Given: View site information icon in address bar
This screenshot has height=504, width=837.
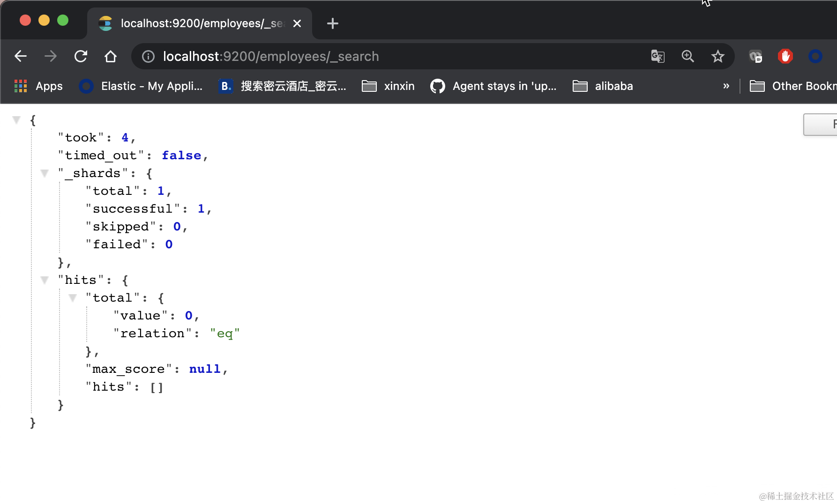Looking at the screenshot, I should [148, 57].
